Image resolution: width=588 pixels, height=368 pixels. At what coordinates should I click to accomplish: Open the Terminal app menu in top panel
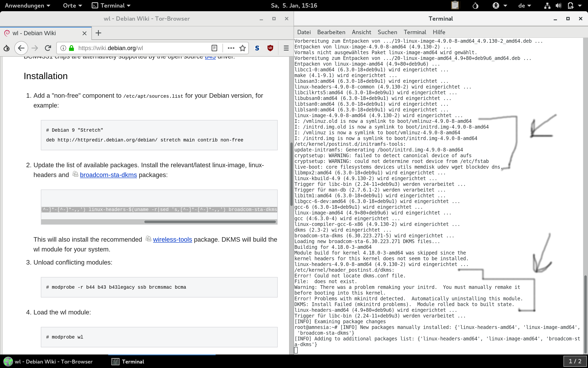click(x=111, y=5)
